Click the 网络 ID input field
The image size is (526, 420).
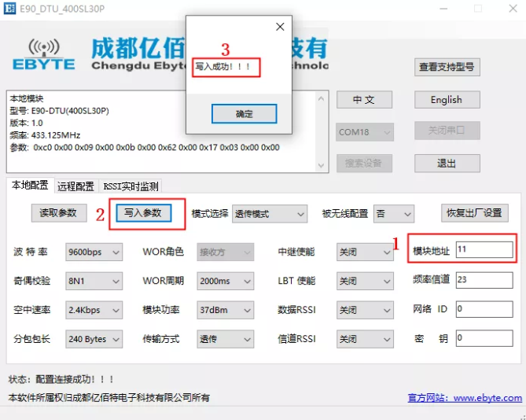484,309
